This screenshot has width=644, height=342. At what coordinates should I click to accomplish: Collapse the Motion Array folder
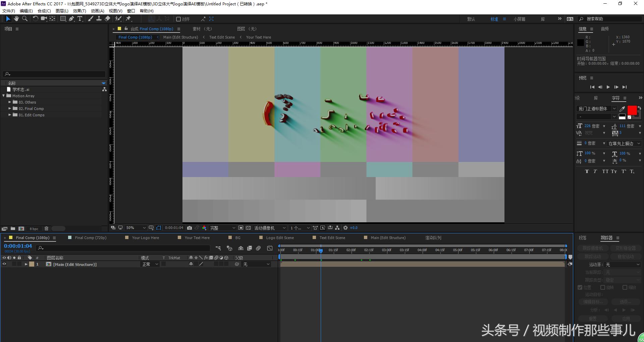point(4,96)
